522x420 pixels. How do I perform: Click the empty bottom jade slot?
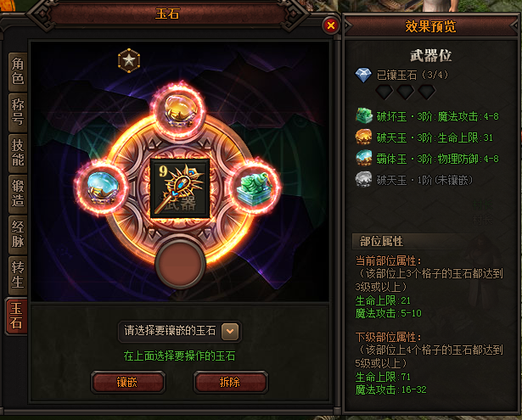tap(180, 264)
